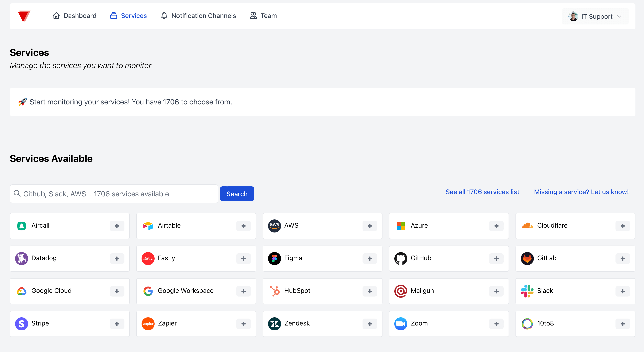Add 10to8 with its plus button
The width and height of the screenshot is (644, 352).
tap(623, 324)
